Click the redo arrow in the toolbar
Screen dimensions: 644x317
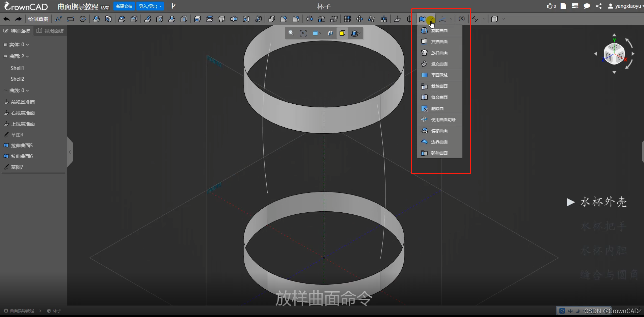pos(18,19)
